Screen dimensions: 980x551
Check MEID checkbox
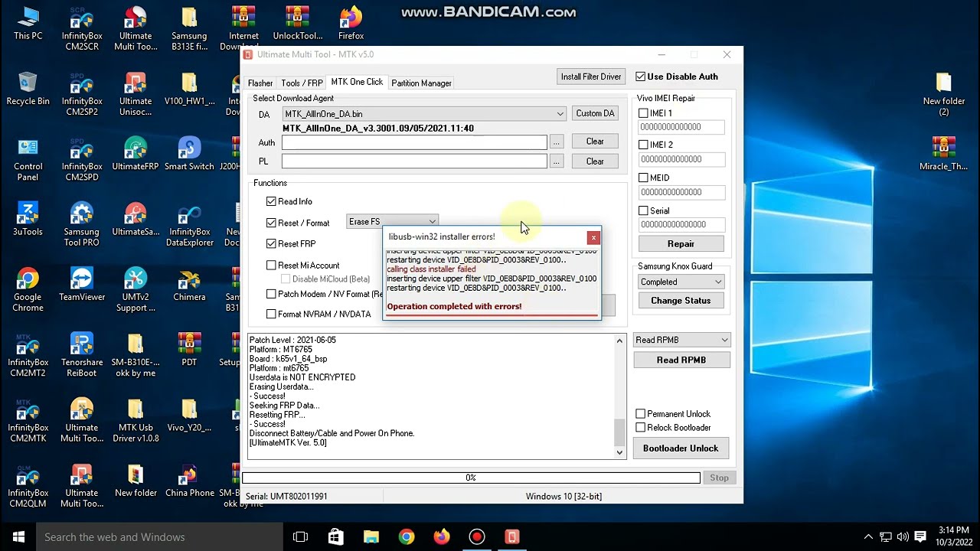(643, 178)
